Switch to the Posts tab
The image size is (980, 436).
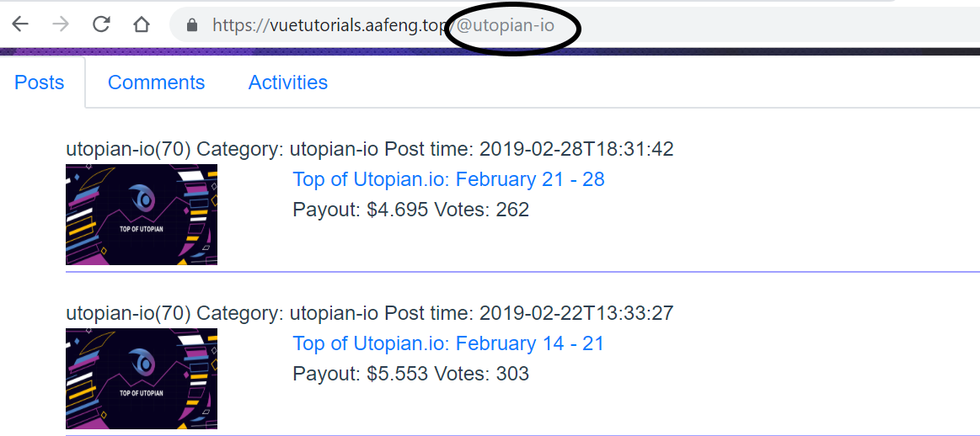[40, 82]
